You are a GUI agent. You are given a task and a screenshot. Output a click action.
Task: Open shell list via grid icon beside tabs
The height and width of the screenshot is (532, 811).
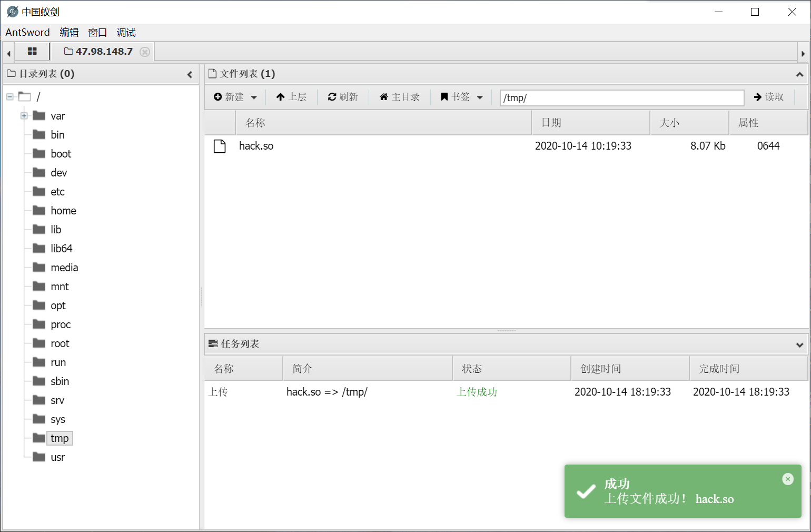32,51
